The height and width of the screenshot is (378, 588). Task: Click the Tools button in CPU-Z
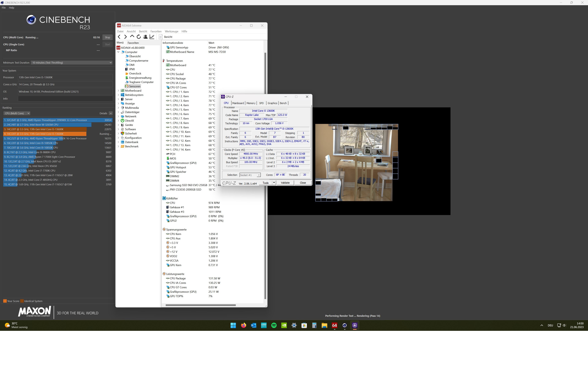(x=266, y=183)
